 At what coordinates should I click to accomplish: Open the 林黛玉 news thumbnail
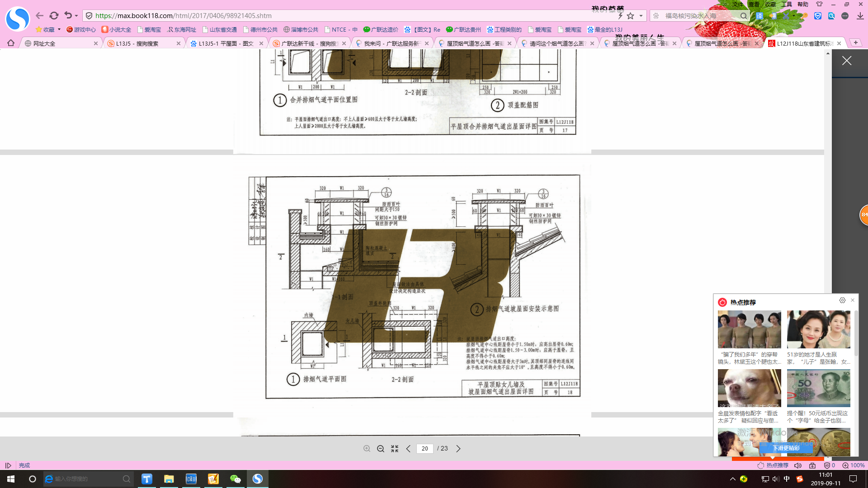[x=749, y=329]
